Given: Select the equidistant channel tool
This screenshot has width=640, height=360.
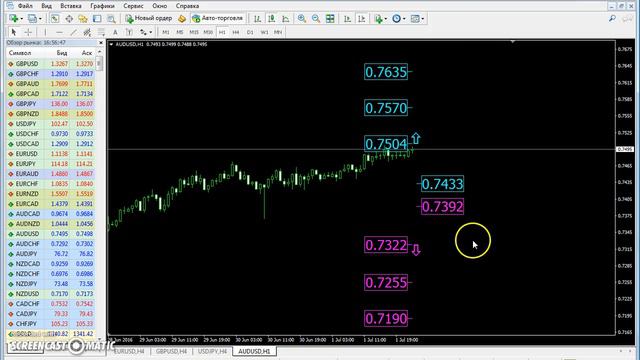Looking at the screenshot, I should click(87, 32).
